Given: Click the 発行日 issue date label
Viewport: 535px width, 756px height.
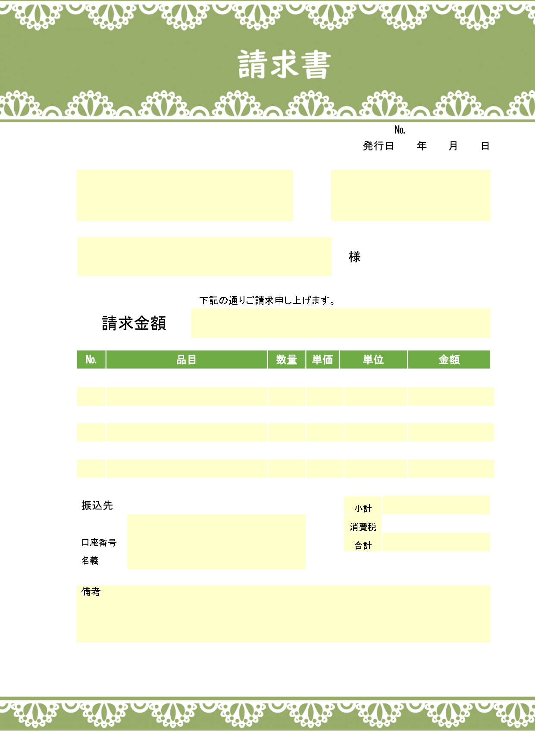Looking at the screenshot, I should pyautogui.click(x=378, y=146).
